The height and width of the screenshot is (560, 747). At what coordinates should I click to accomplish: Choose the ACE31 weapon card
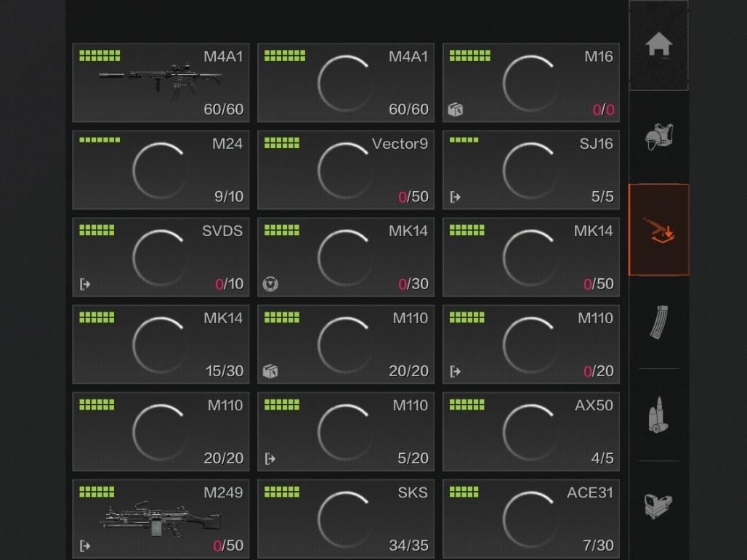pos(531,519)
